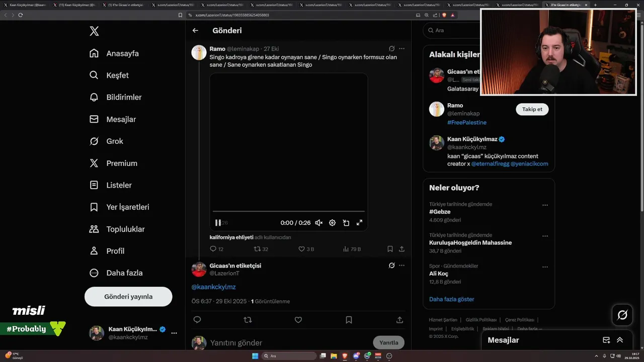
Task: Open the Windows Start menu
Action: [255, 356]
